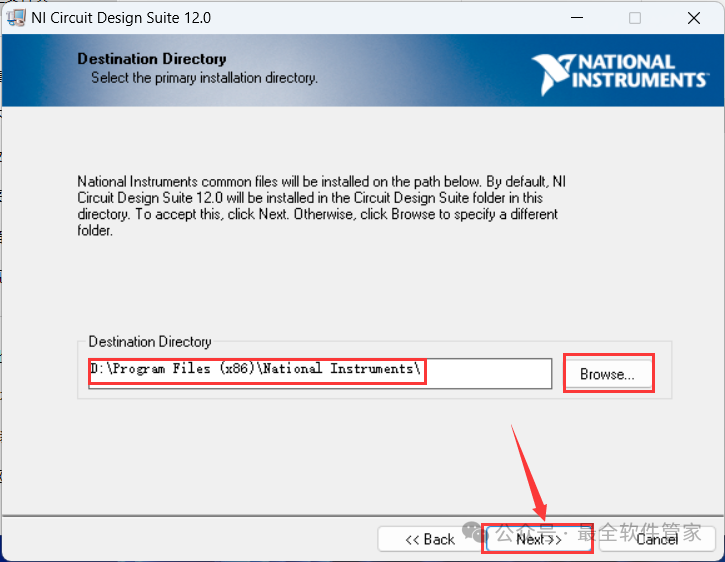
Task: Click the greyed-out maximize button
Action: point(635,18)
